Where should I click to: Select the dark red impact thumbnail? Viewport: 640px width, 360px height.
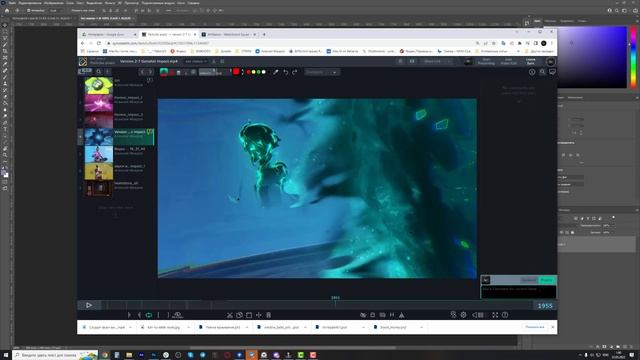99,120
